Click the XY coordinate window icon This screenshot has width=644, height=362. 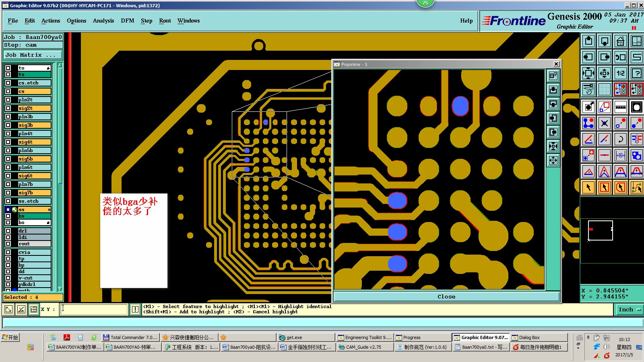point(637,41)
